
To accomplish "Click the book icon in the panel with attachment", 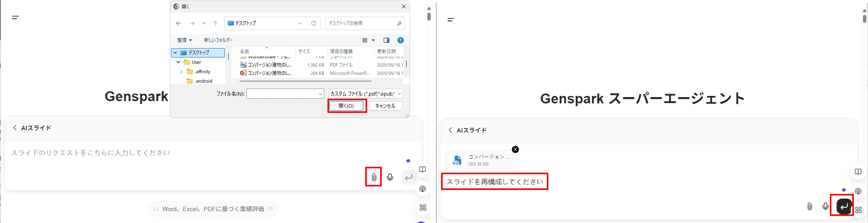I will [x=858, y=172].
